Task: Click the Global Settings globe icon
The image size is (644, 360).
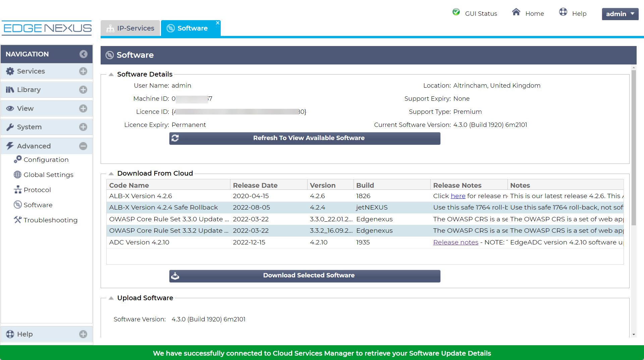Action: 17,175
